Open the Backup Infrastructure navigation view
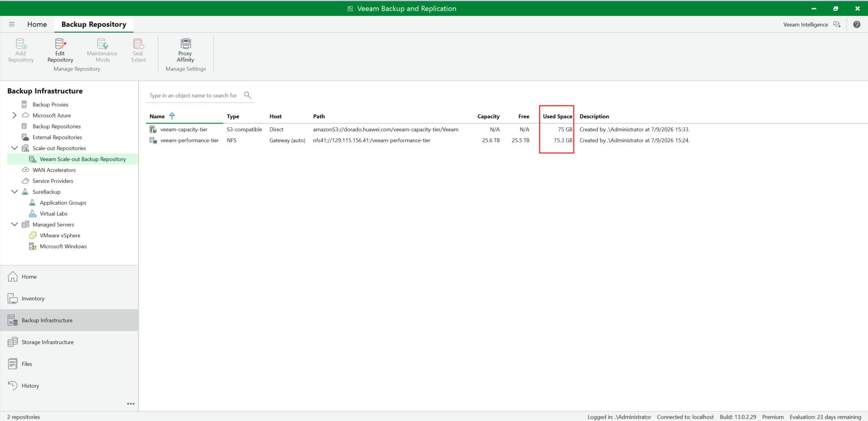 pyautogui.click(x=70, y=320)
